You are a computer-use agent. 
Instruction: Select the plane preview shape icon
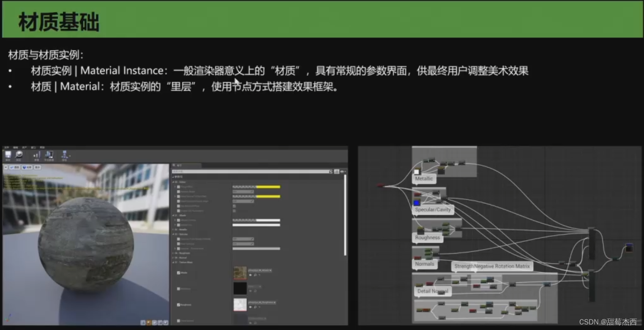pos(154,323)
